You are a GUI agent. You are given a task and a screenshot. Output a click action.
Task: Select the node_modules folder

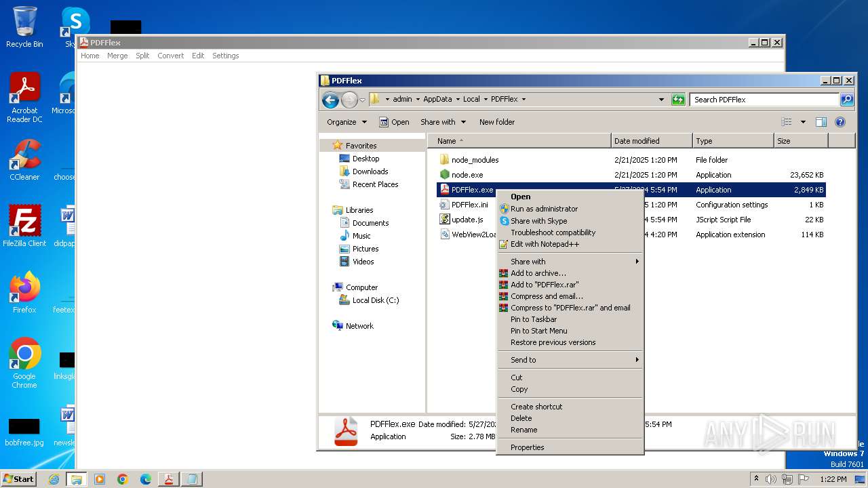tap(475, 160)
